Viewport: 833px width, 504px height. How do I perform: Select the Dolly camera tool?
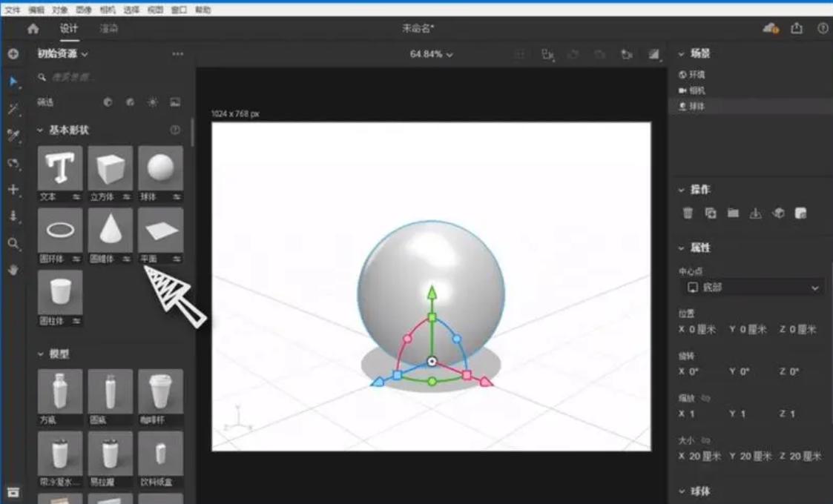[x=13, y=216]
